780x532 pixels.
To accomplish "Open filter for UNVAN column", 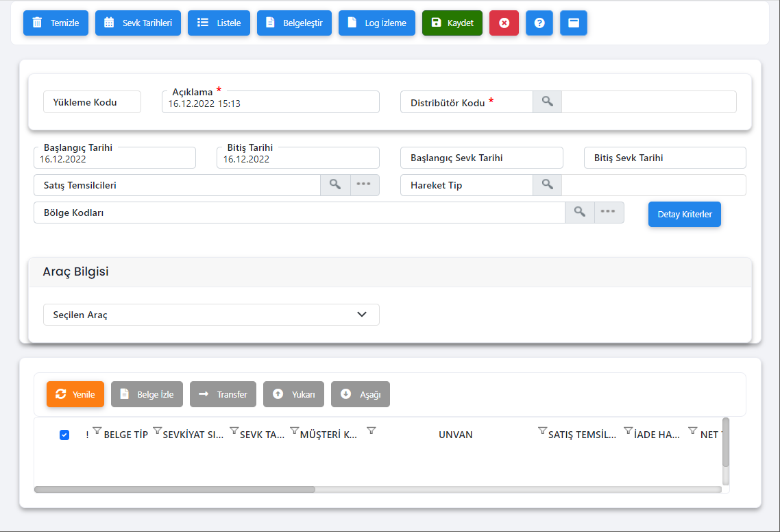I will tap(371, 431).
